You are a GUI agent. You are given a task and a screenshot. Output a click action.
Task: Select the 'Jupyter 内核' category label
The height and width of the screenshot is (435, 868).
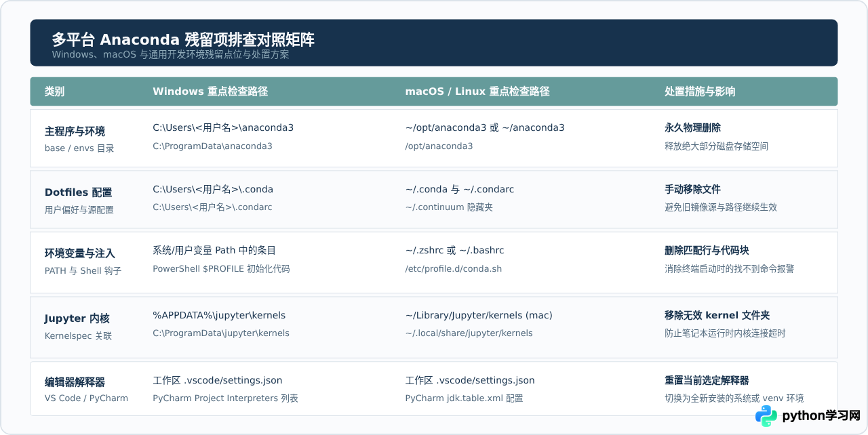77,318
